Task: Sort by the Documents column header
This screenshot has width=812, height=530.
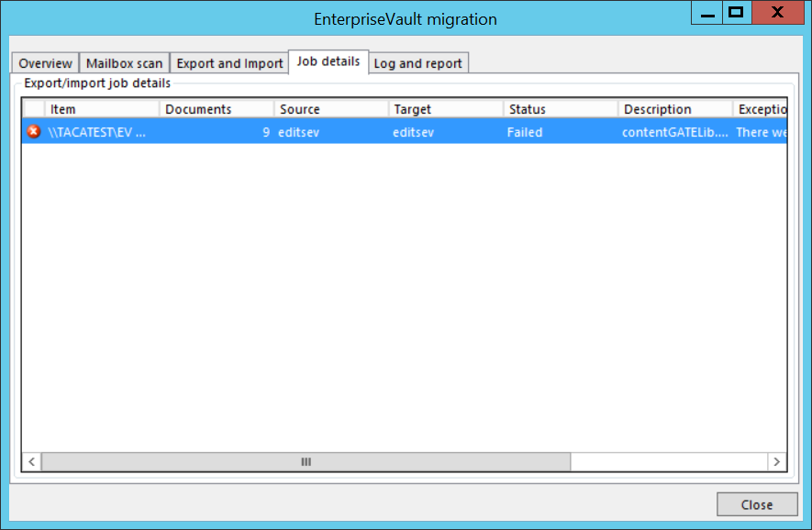Action: pyautogui.click(x=217, y=109)
